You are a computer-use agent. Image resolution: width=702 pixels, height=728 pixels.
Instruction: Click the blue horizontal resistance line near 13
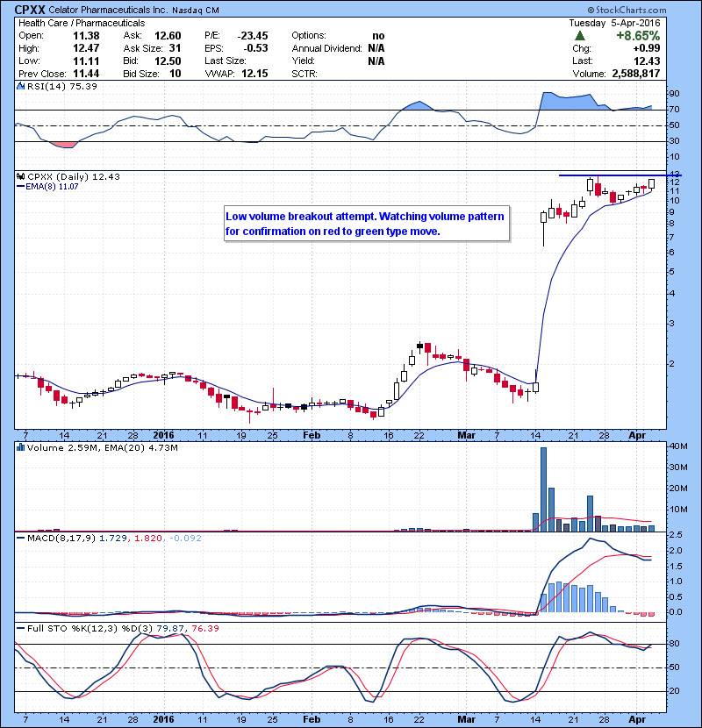tap(620, 175)
